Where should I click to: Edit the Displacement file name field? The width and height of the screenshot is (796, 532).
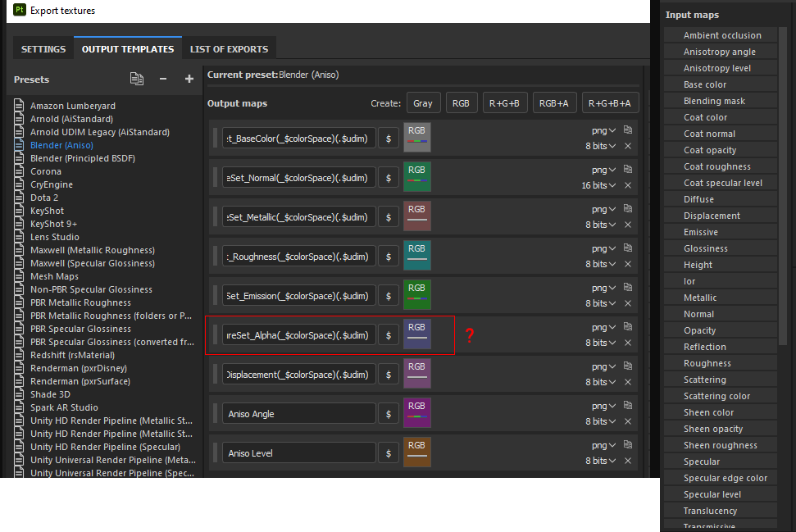coord(299,375)
